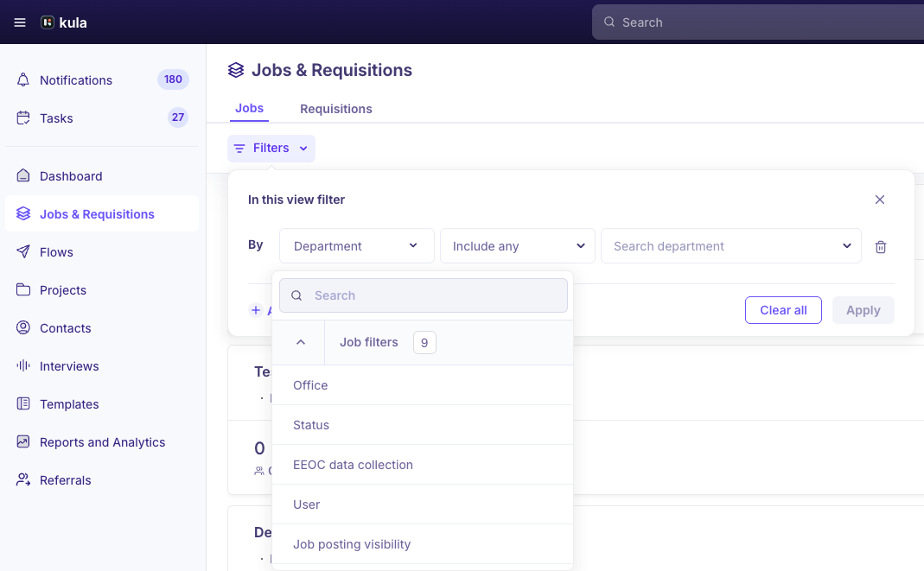Close the view filter panel
The width and height of the screenshot is (924, 571).
pos(880,200)
